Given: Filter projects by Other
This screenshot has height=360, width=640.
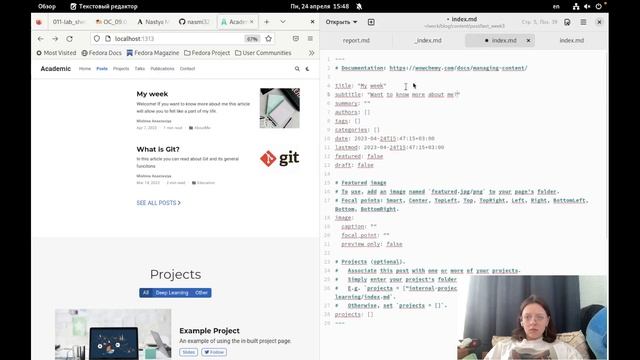Looking at the screenshot, I should pyautogui.click(x=201, y=293).
